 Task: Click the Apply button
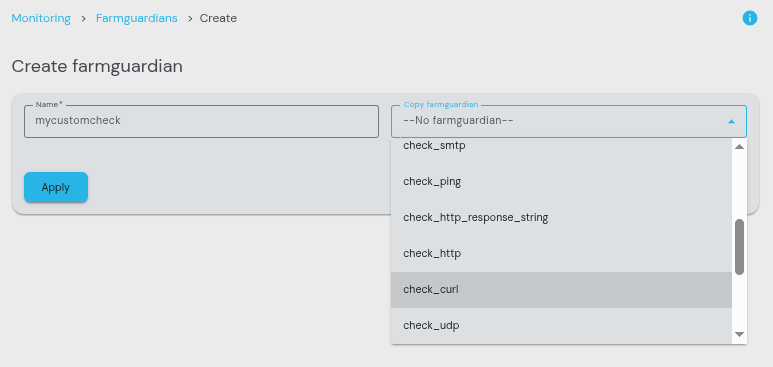[56, 187]
